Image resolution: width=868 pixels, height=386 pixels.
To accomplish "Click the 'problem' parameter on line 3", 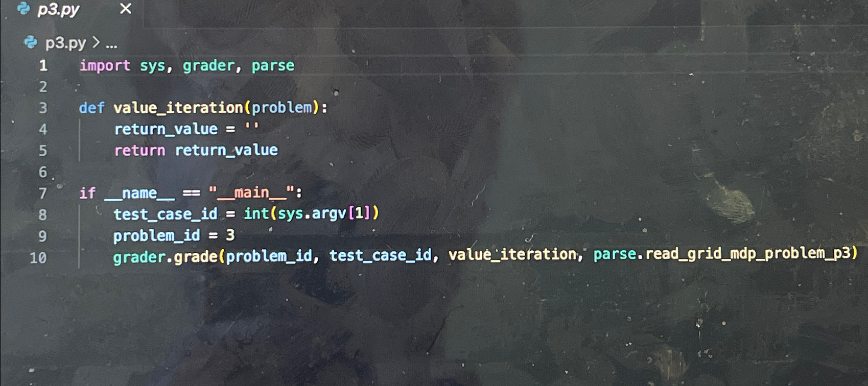I will (x=281, y=107).
